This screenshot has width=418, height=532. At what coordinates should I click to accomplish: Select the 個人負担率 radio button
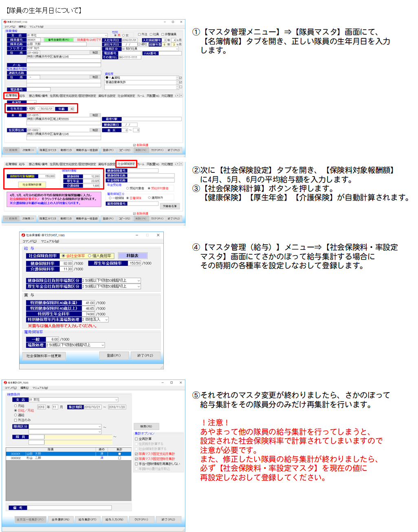[90, 256]
